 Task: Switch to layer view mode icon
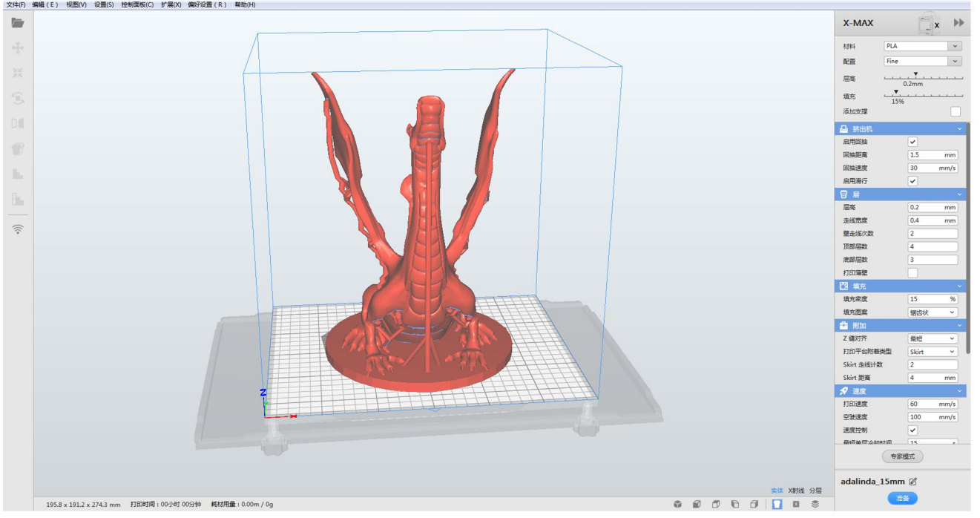click(815, 504)
